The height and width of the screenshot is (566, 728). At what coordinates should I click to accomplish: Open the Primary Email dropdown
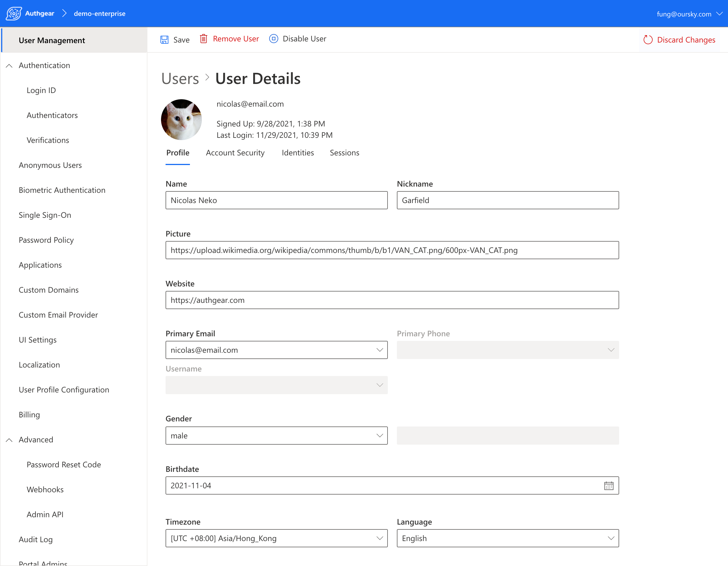(x=379, y=350)
